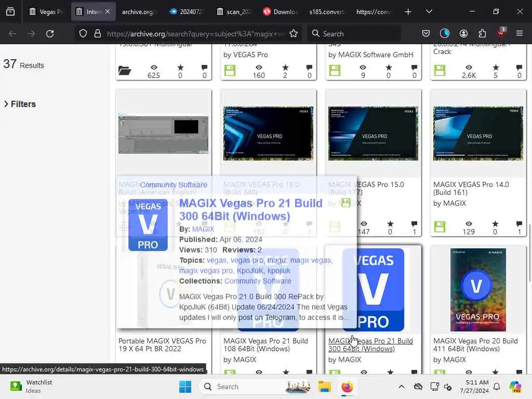Open the Vegas Pro 20 Build 411 thumbnail
The image size is (532, 399).
478,290
